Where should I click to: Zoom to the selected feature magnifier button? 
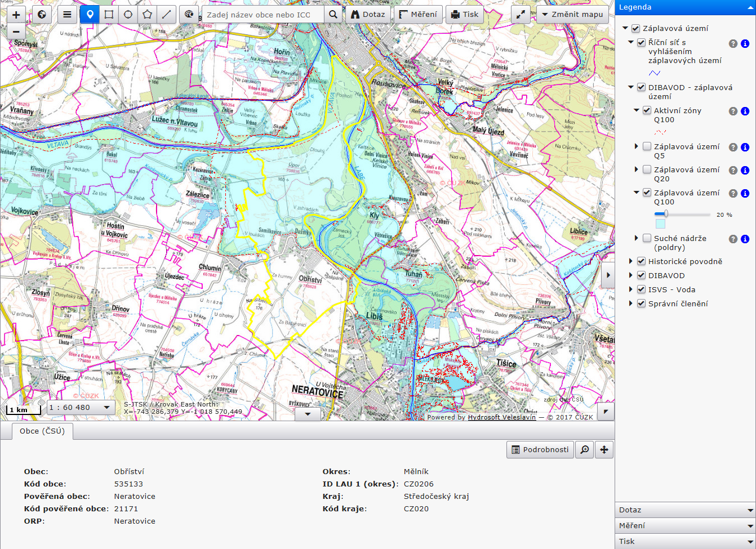coord(585,449)
